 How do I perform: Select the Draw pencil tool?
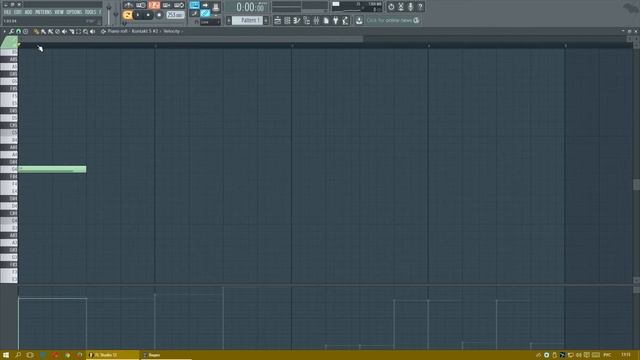click(x=36, y=31)
